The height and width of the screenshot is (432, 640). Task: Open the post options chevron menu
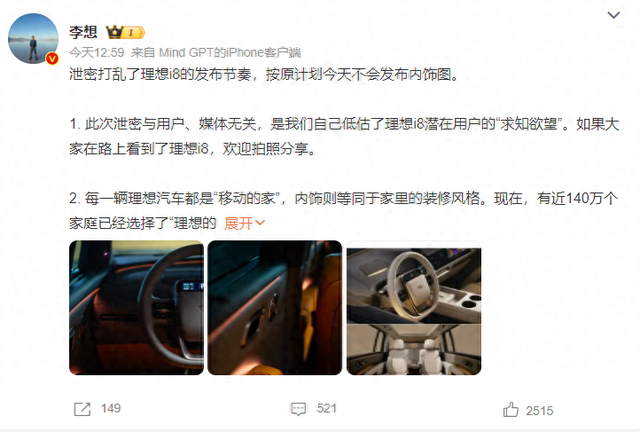613,16
